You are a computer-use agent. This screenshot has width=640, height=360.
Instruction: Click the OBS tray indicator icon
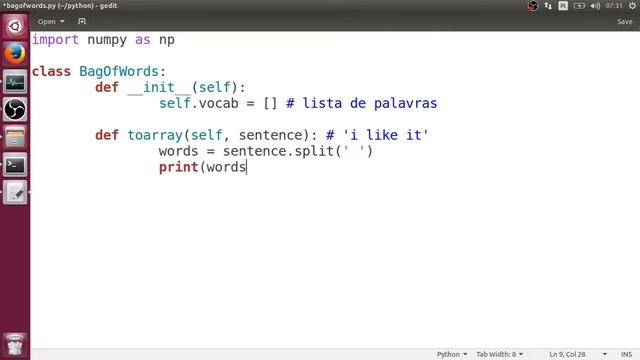[x=533, y=6]
